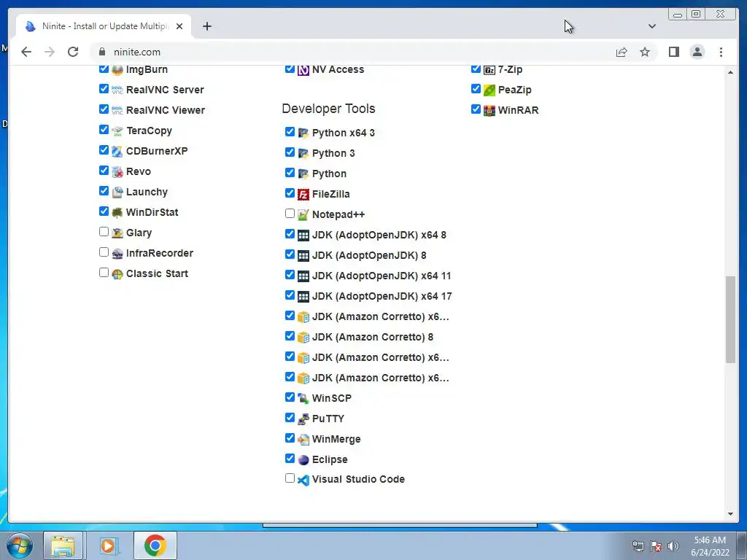The width and height of the screenshot is (747, 560).
Task: Click the WinSCP icon
Action: pyautogui.click(x=303, y=399)
